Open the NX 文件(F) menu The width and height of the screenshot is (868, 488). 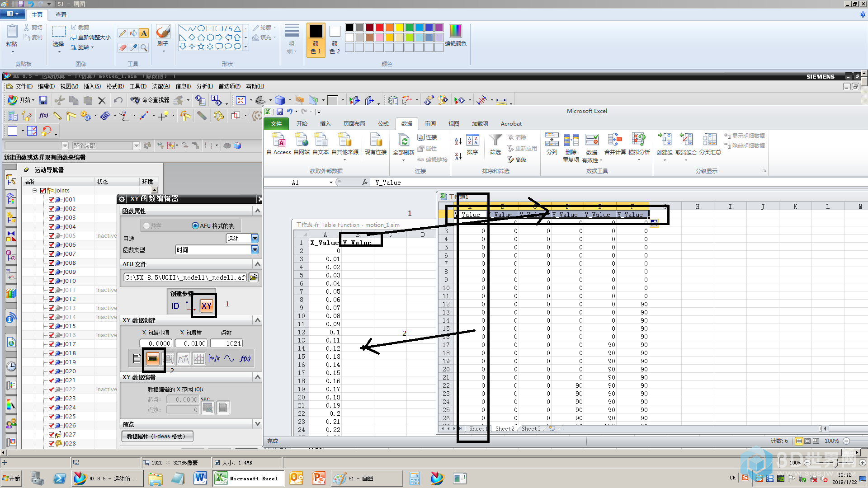click(x=24, y=86)
